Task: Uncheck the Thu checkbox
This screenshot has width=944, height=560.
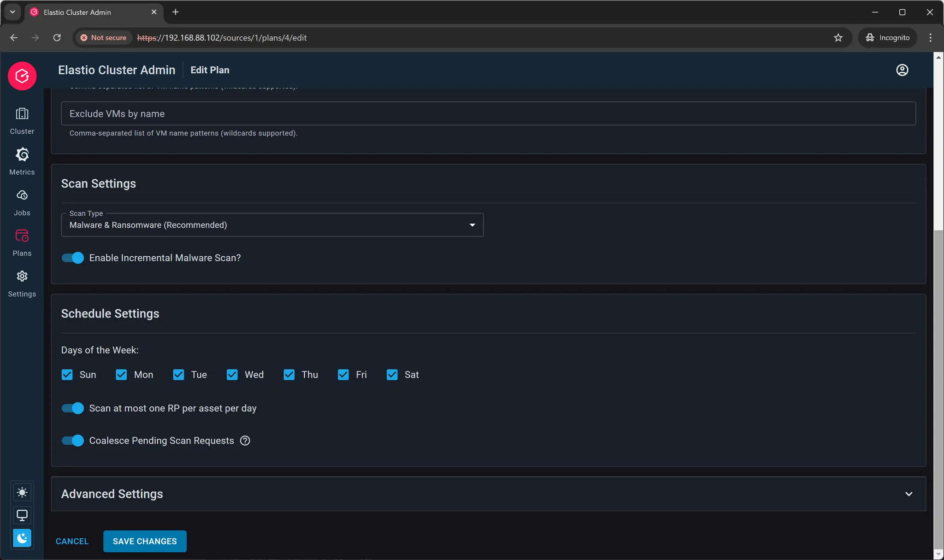Action: [289, 375]
